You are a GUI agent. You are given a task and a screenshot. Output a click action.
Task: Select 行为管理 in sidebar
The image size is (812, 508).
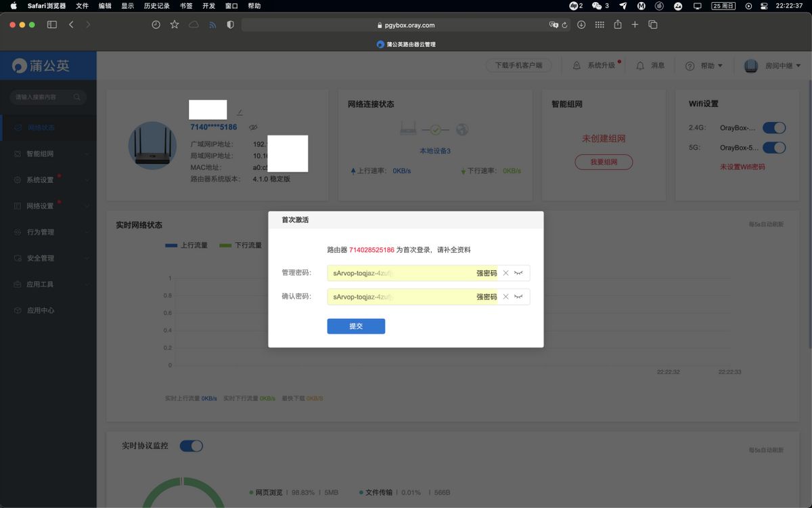point(48,232)
